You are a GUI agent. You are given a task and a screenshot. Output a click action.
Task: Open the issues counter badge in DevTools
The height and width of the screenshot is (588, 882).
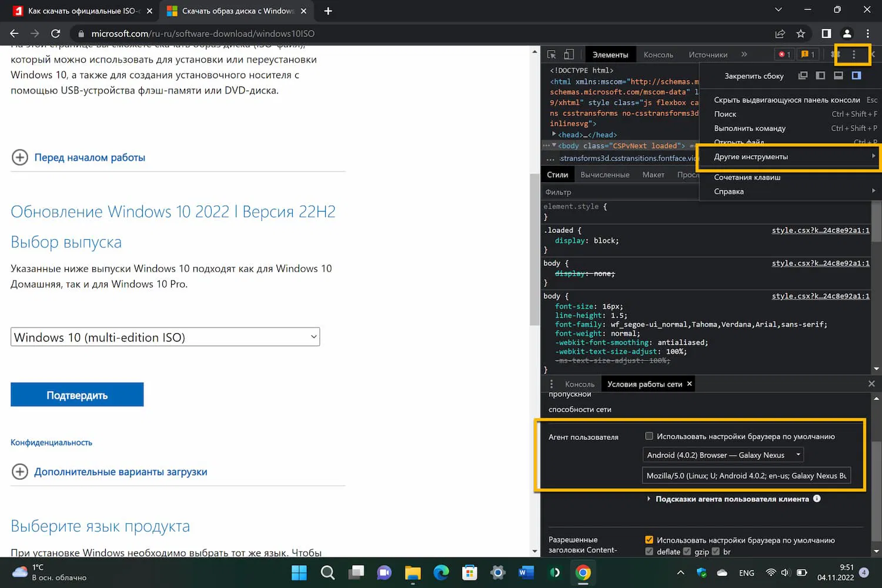tap(808, 54)
